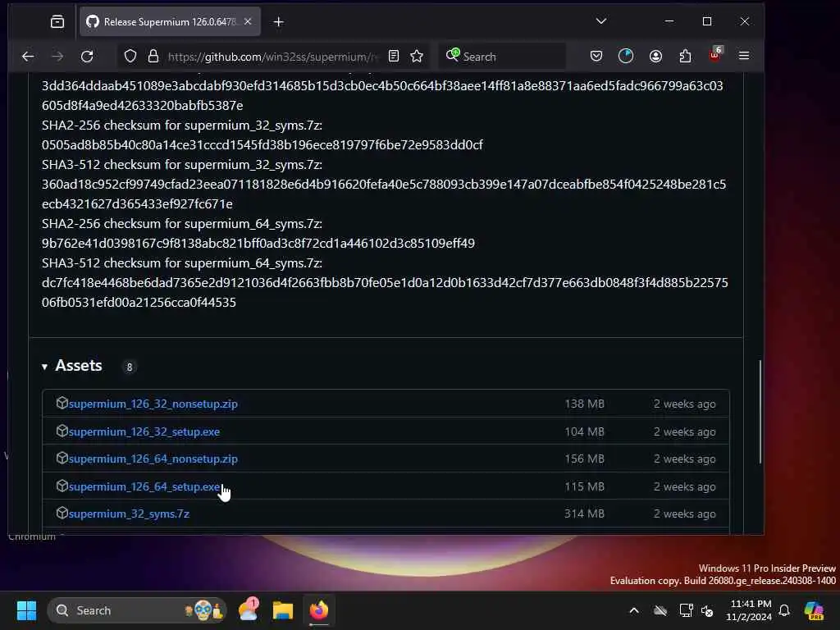Reload the current page
The width and height of the screenshot is (840, 630).
click(x=87, y=57)
